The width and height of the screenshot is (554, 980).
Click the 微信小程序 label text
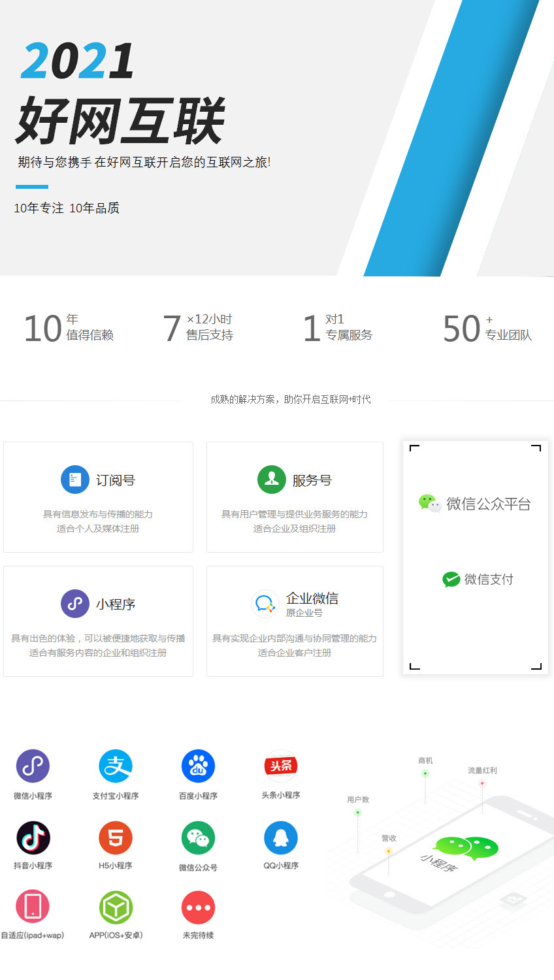(33, 796)
